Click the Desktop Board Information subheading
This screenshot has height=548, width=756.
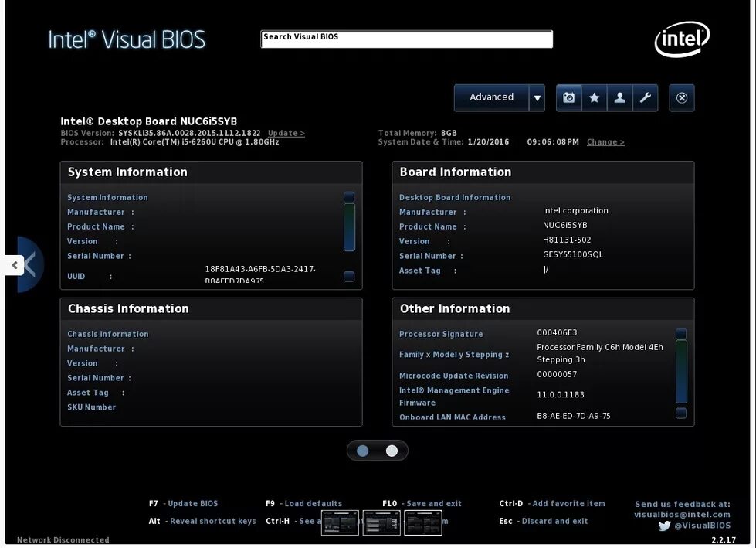coord(455,197)
